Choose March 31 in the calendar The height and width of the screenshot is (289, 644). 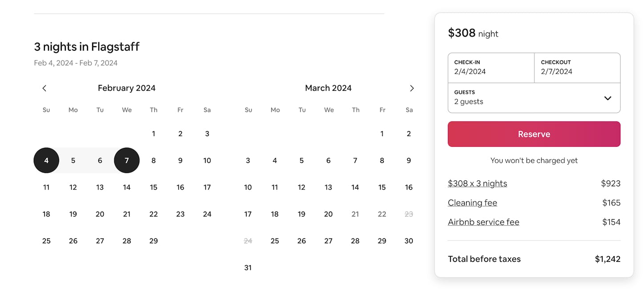click(248, 267)
